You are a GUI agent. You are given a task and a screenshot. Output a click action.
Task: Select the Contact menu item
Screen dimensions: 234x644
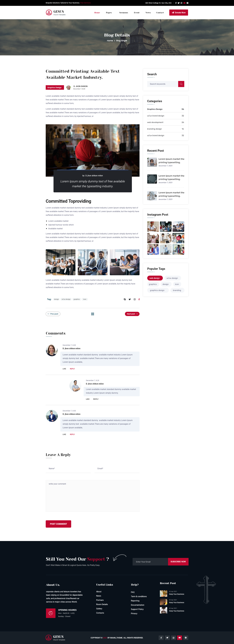pos(160,13)
